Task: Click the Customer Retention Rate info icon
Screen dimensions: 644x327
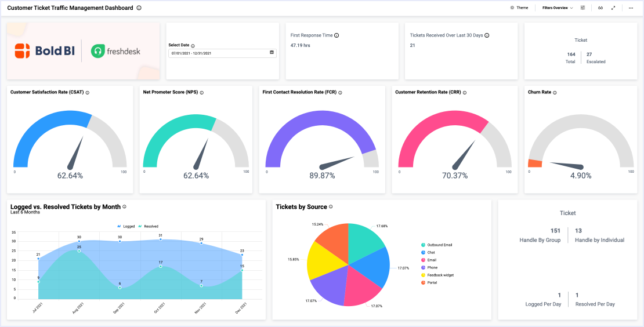Action: (x=465, y=93)
